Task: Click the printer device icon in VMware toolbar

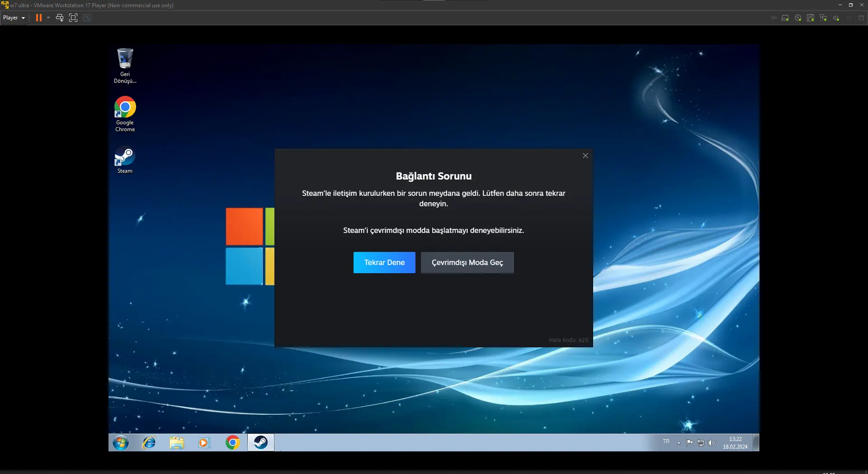Action: (861, 18)
